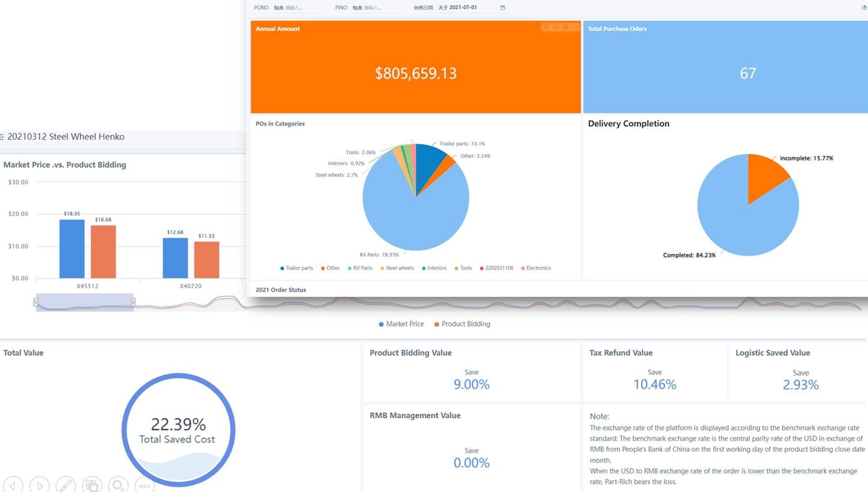Image resolution: width=868 pixels, height=492 pixels.
Task: Open the more options ellipsis icon
Action: pos(145,485)
